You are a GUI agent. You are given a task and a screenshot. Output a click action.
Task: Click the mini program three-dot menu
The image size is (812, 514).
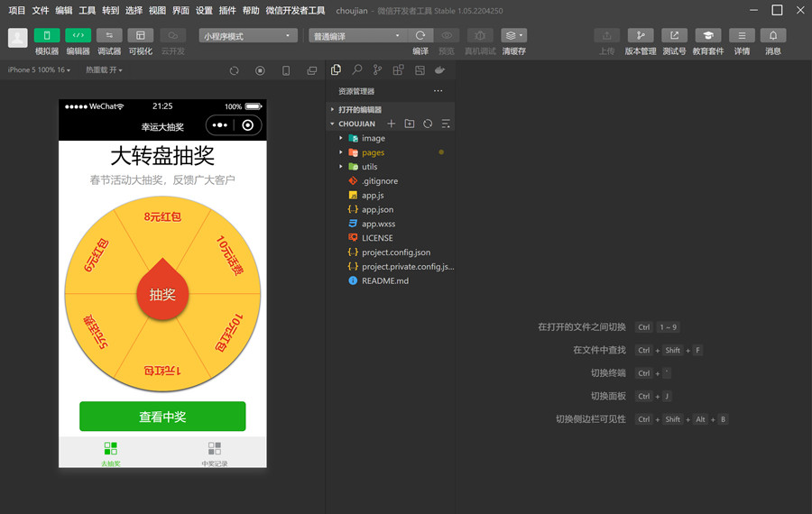pyautogui.click(x=219, y=125)
